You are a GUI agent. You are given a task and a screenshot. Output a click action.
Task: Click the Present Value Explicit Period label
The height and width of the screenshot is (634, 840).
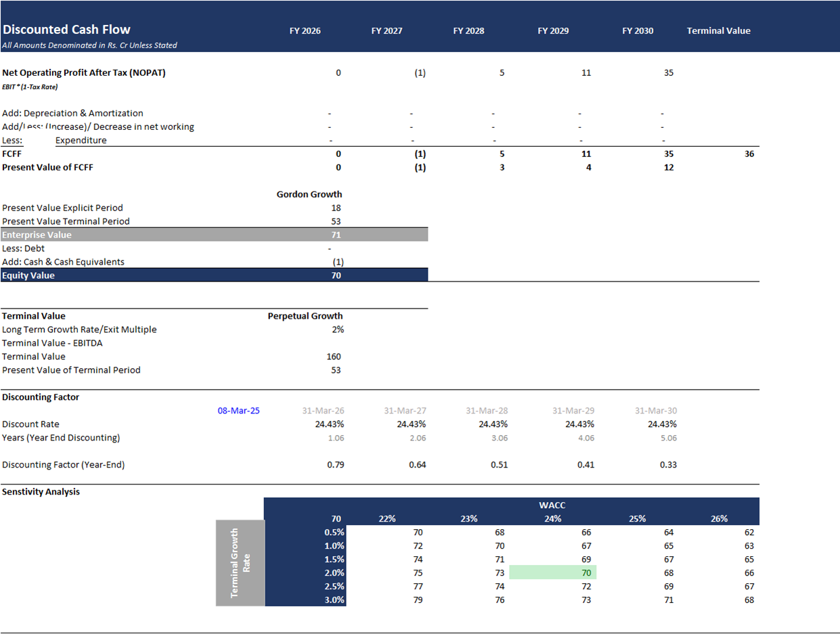click(62, 208)
